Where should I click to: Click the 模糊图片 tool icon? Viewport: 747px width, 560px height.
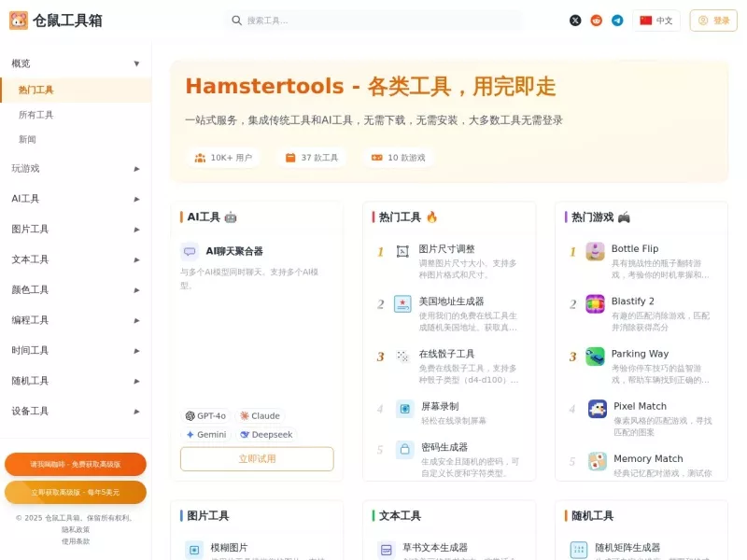click(194, 550)
